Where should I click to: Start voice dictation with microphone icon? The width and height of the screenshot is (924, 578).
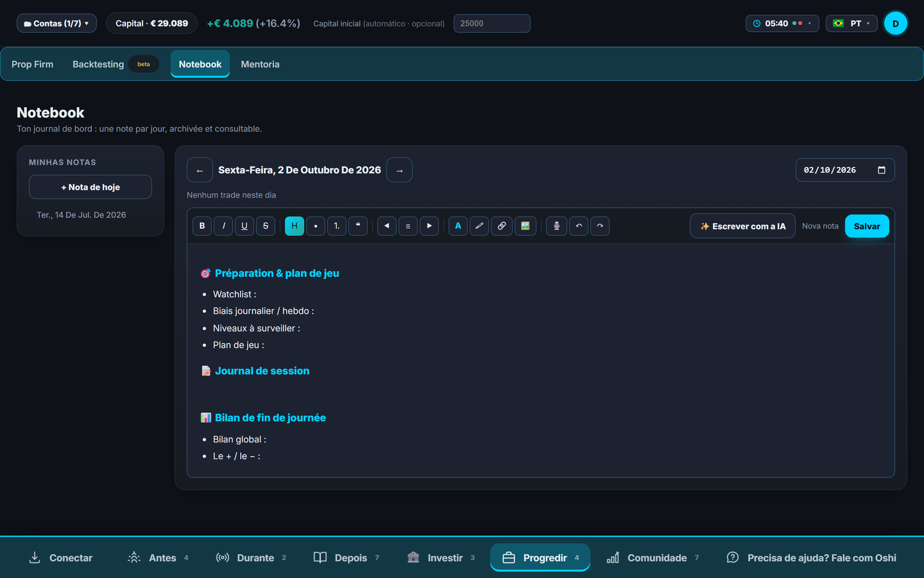(557, 226)
